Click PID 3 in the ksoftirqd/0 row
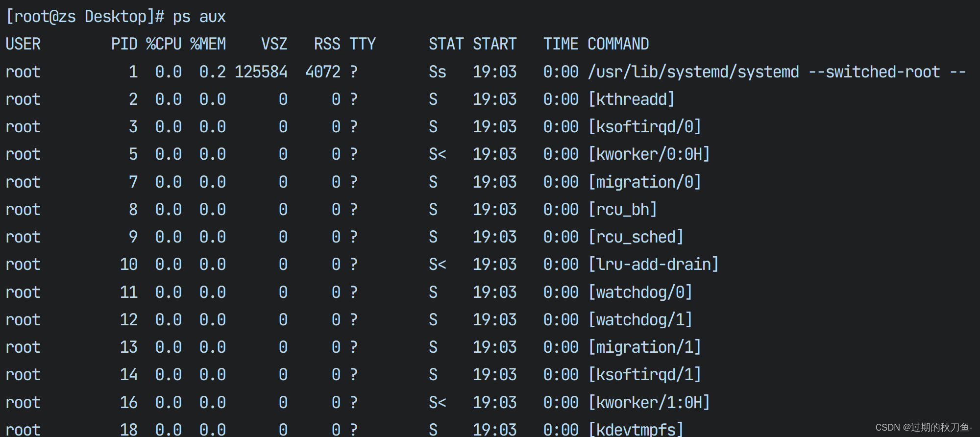The height and width of the screenshot is (437, 980). (133, 127)
